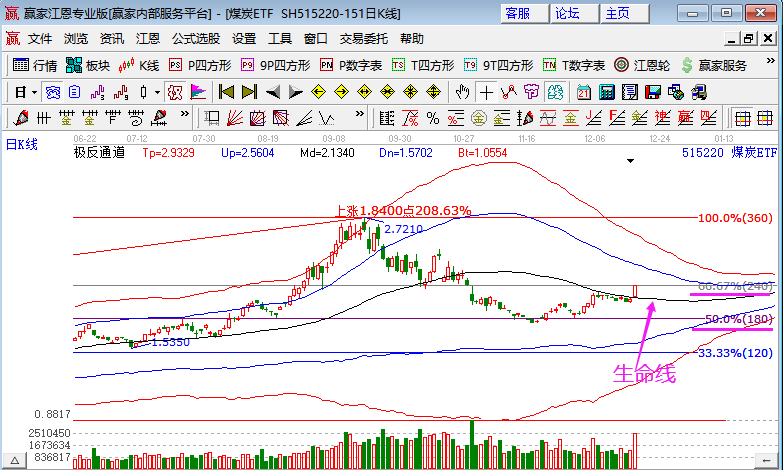Open the 板块 view
This screenshot has width=783, height=470.
click(88, 65)
